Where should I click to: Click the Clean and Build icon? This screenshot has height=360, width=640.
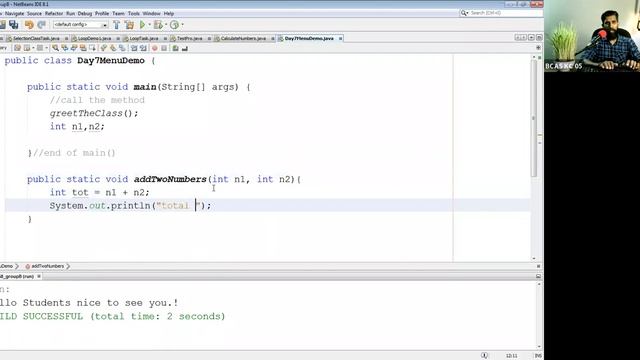(129, 25)
